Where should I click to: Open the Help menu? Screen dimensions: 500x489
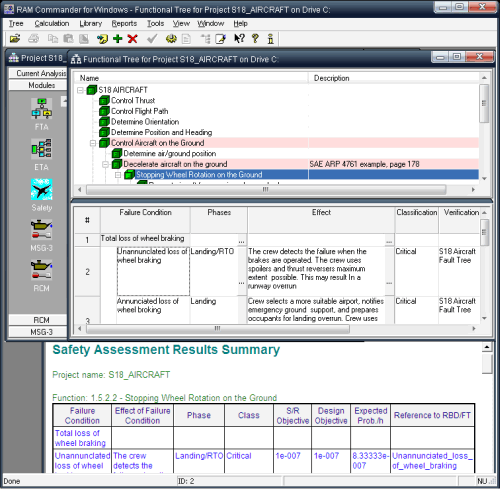(240, 23)
